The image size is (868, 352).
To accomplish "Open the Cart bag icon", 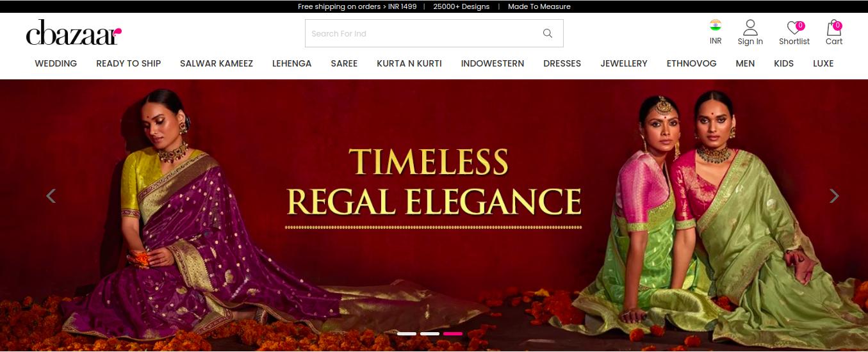I will (x=834, y=32).
